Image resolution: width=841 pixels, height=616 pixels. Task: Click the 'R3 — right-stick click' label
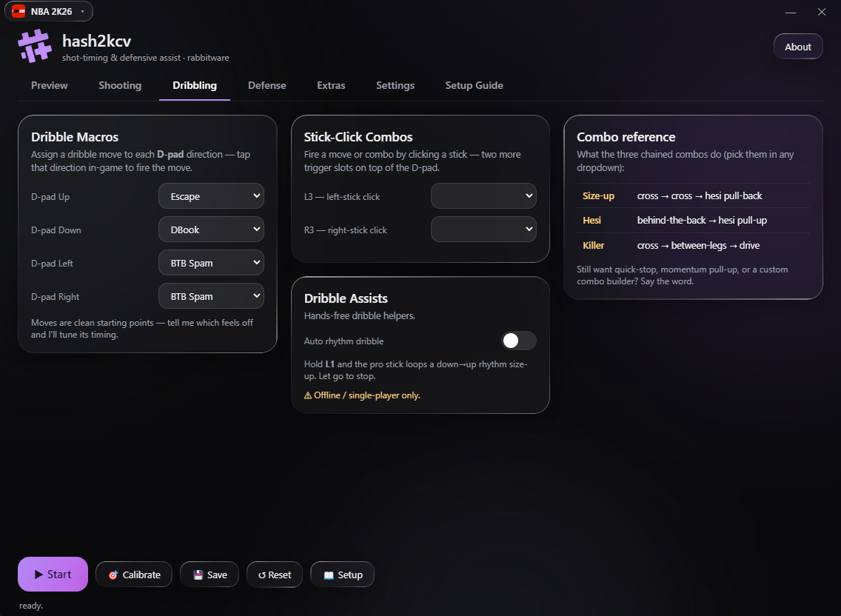[x=346, y=230]
